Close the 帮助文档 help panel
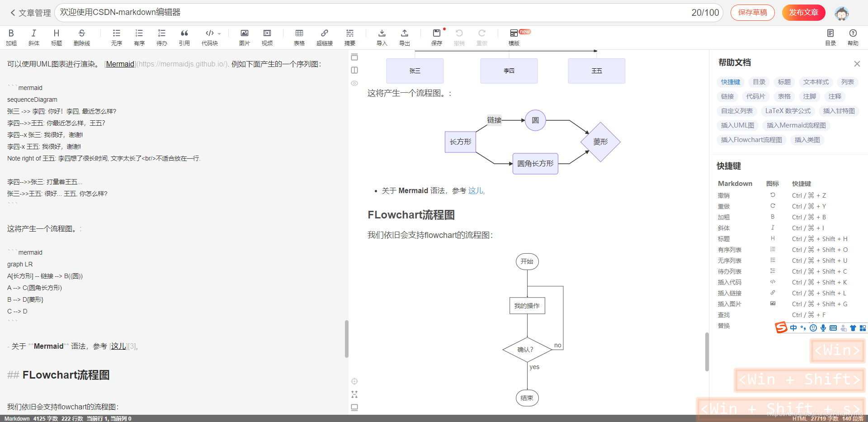 tap(857, 64)
